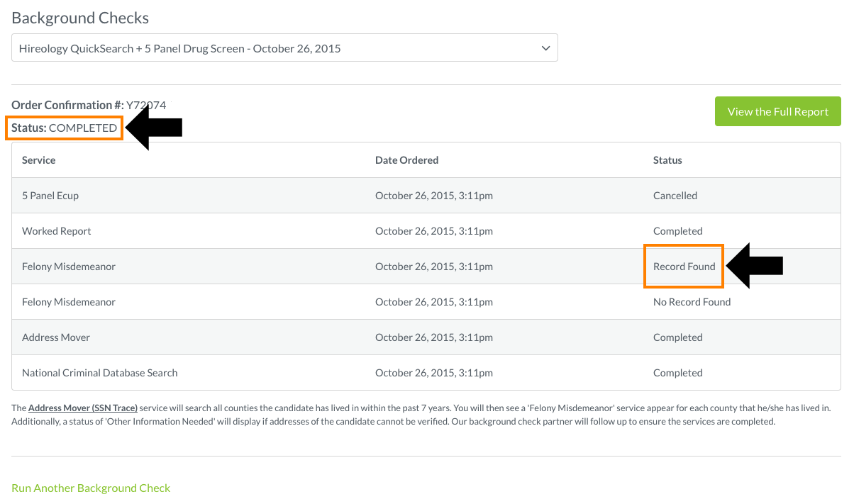The image size is (854, 504).
Task: Click the Record Found status in the orange box
Action: (684, 267)
